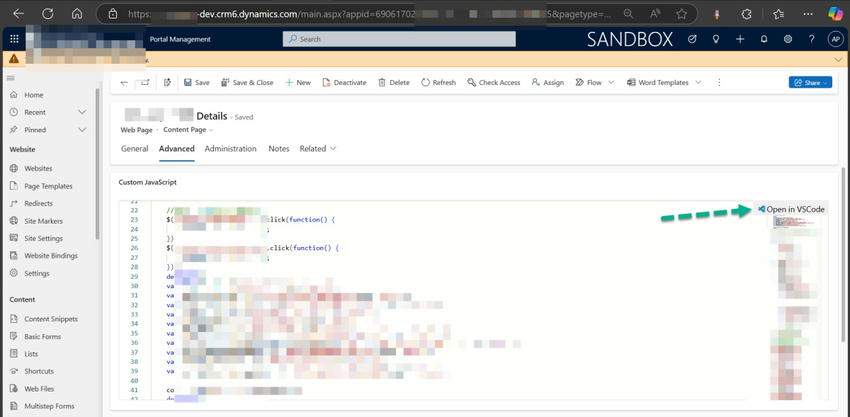Go back with the browser back arrow
Image resolution: width=850 pixels, height=417 pixels.
coord(18,14)
